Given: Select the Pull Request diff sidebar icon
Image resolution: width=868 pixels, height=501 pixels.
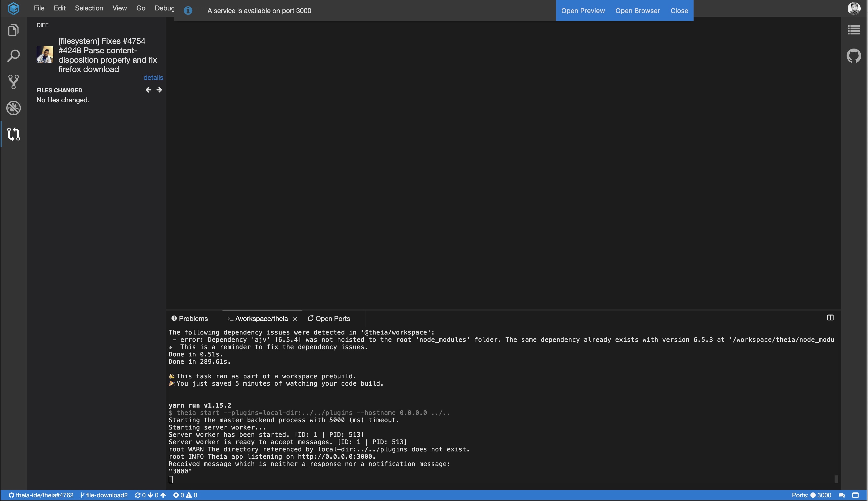Looking at the screenshot, I should pyautogui.click(x=13, y=134).
